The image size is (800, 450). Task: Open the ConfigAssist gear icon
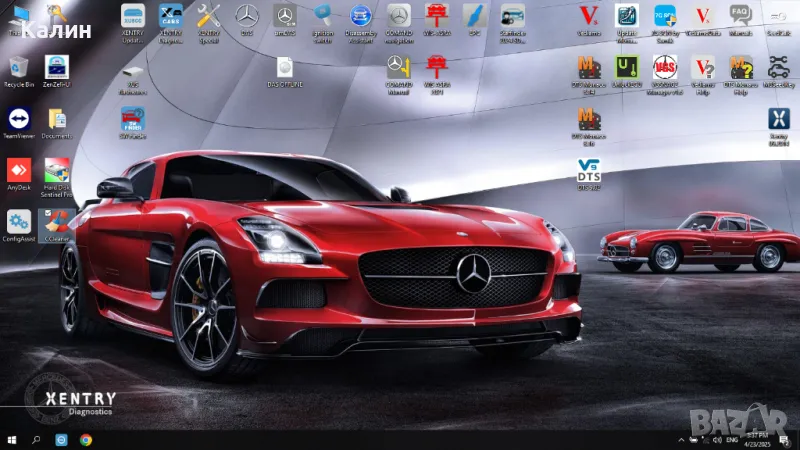click(18, 222)
